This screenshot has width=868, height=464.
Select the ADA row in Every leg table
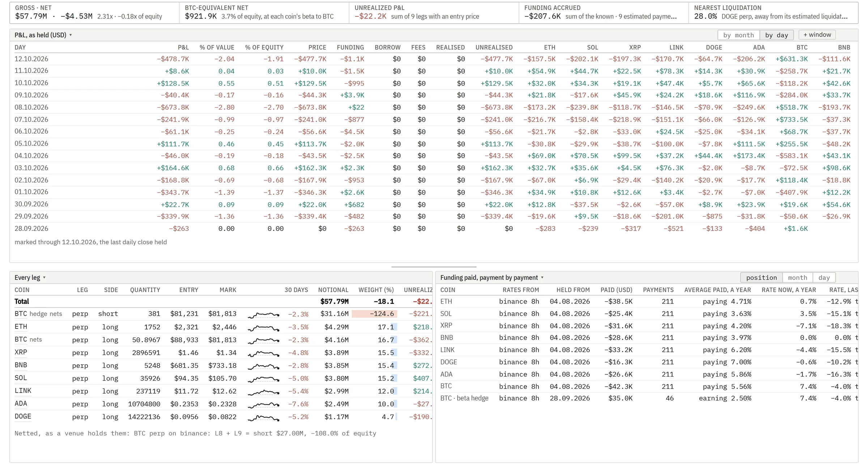(223, 404)
